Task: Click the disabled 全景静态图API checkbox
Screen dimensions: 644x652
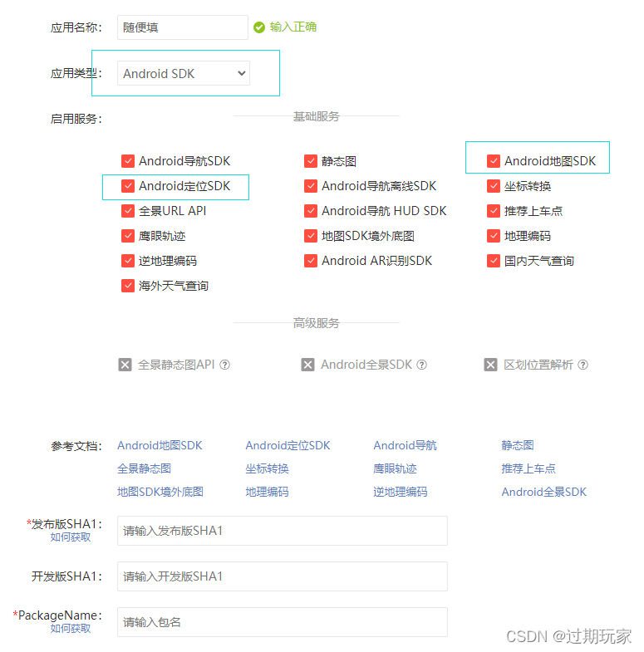Action: (x=125, y=365)
